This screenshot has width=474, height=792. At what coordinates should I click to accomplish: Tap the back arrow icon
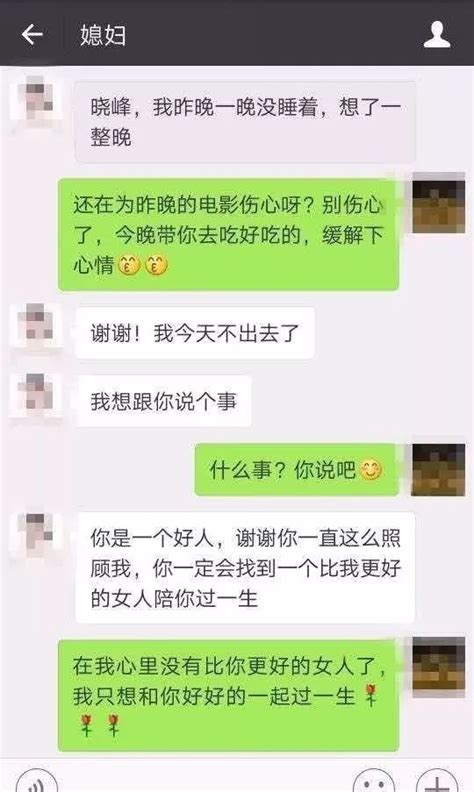pyautogui.click(x=32, y=34)
